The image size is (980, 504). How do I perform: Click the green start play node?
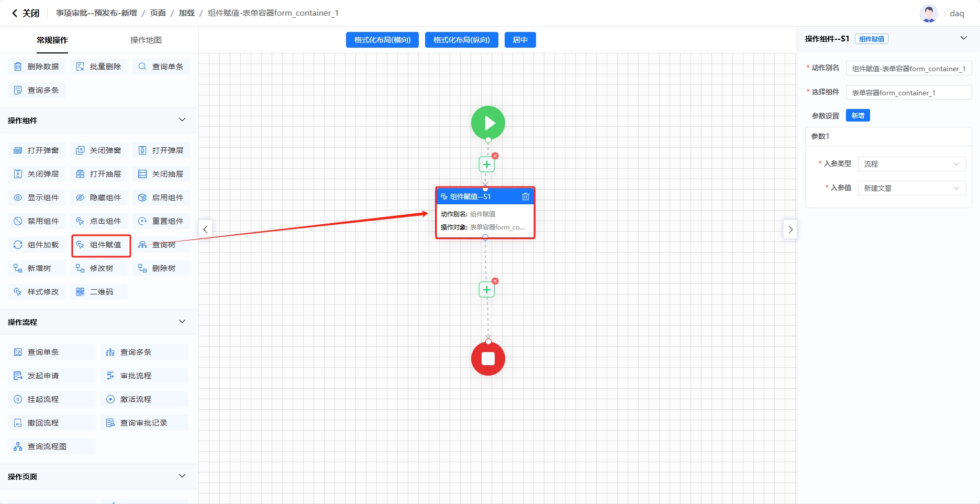pos(488,123)
